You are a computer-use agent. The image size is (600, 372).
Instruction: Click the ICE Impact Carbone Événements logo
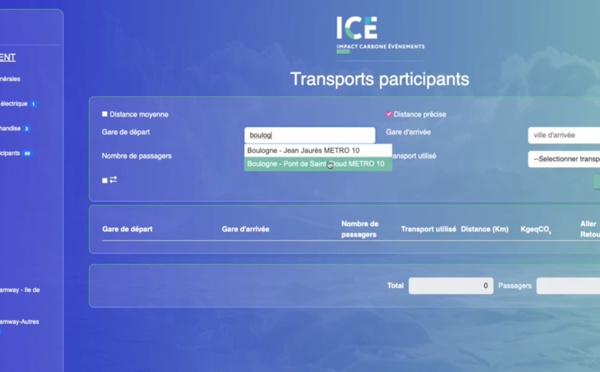[x=380, y=34]
